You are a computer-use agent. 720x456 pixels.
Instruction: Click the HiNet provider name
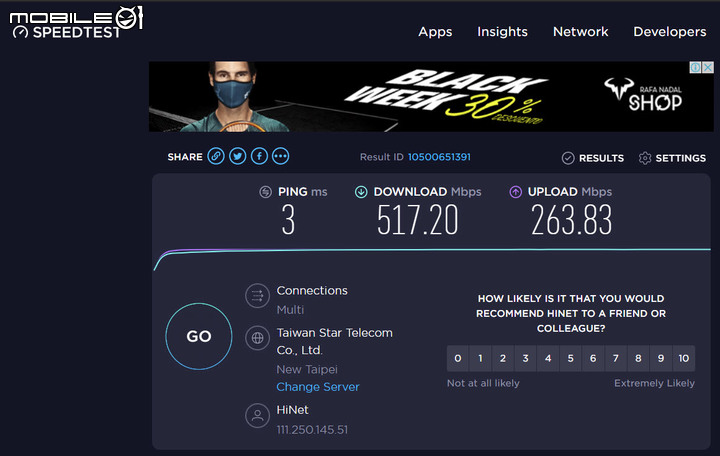click(292, 410)
